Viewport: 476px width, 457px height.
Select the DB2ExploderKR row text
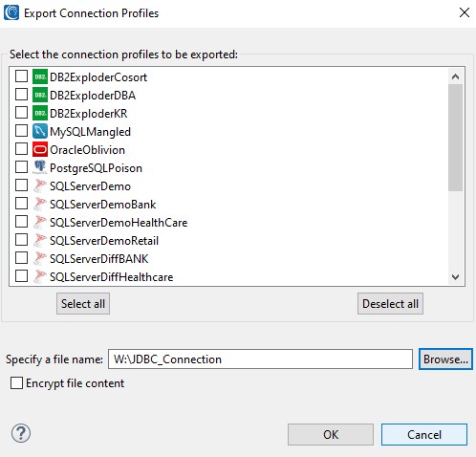89,114
